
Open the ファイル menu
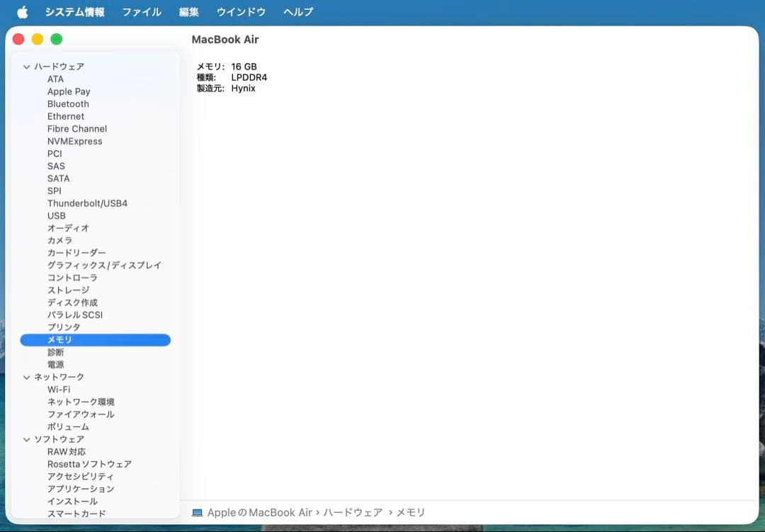click(x=142, y=11)
